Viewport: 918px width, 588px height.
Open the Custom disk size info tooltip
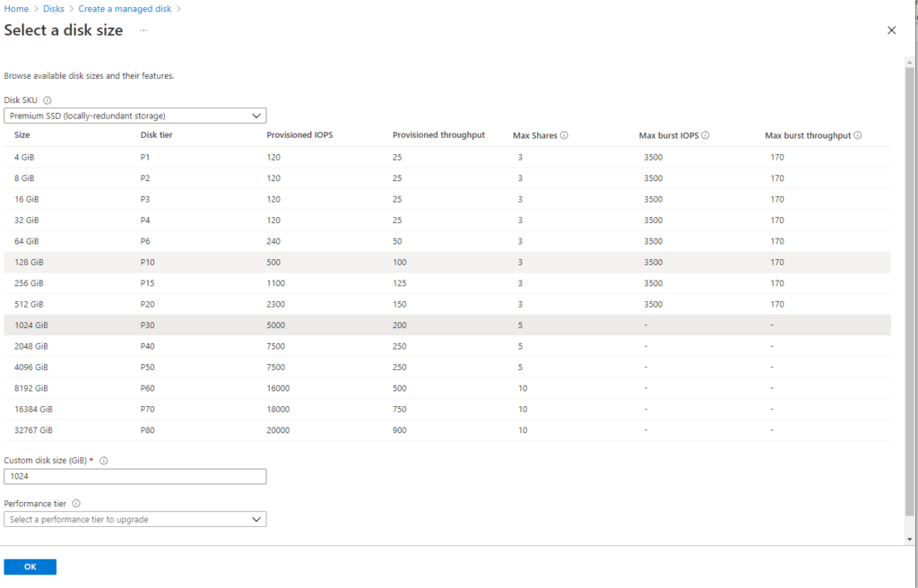pyautogui.click(x=105, y=460)
